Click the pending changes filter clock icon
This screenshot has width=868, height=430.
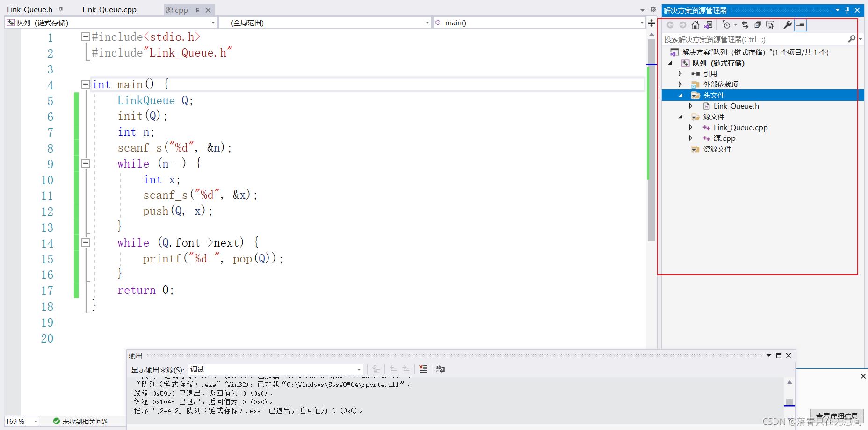(726, 25)
